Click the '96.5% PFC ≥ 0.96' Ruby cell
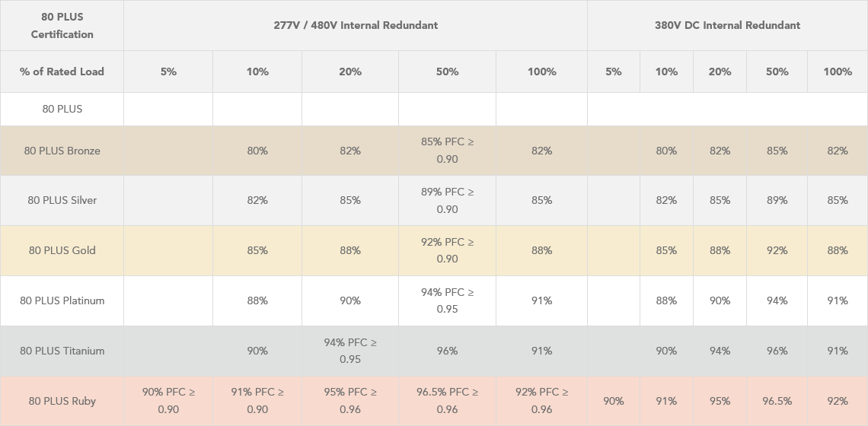The width and height of the screenshot is (868, 426). coord(447,401)
